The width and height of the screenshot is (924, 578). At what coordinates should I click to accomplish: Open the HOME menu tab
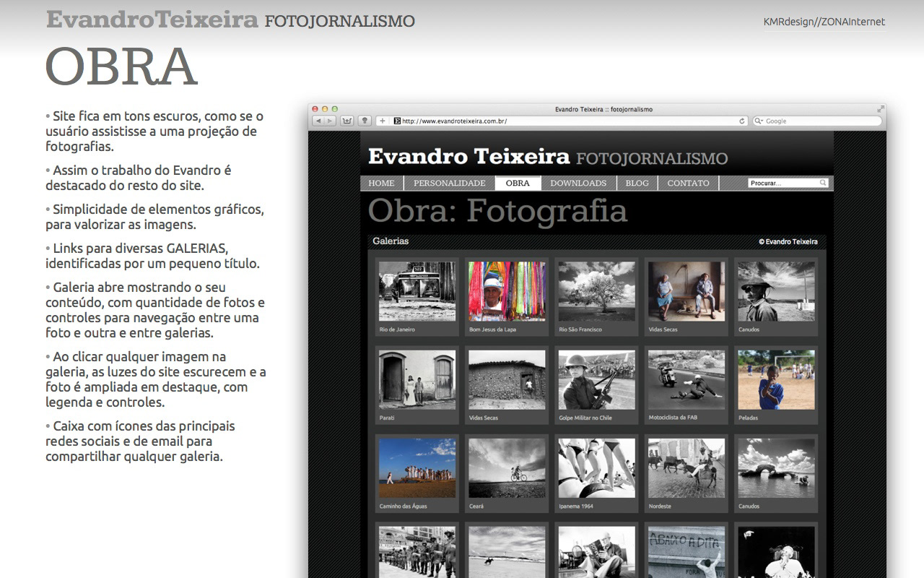coord(381,183)
